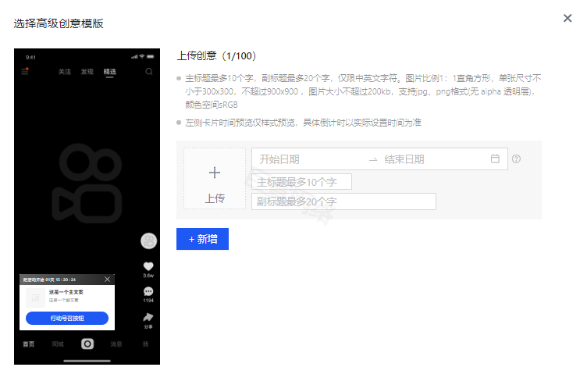580x392 pixels.
Task: Click the comment bubble icon in preview
Action: (148, 291)
